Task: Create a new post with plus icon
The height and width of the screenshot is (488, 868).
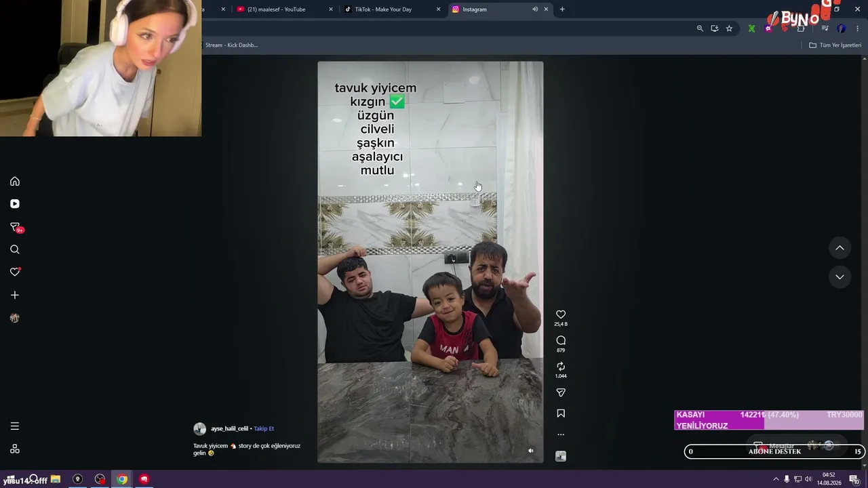Action: pos(15,295)
